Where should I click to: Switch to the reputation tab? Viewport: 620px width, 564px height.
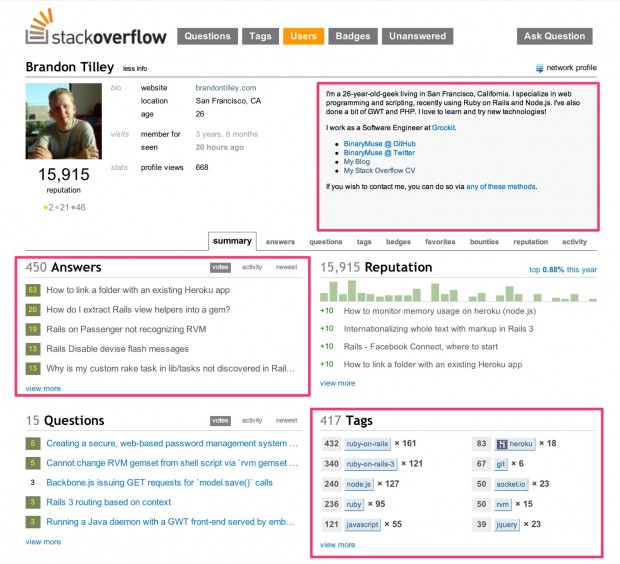pyautogui.click(x=531, y=242)
